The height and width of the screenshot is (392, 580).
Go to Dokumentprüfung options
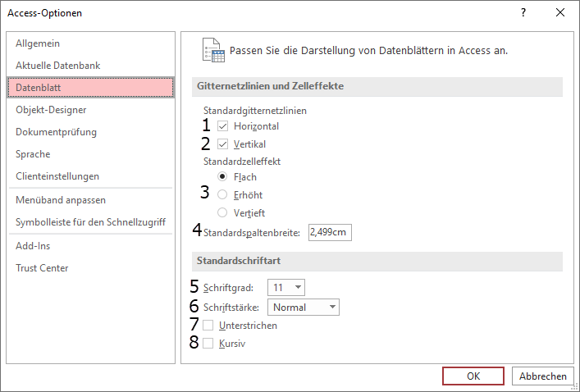tap(90, 132)
